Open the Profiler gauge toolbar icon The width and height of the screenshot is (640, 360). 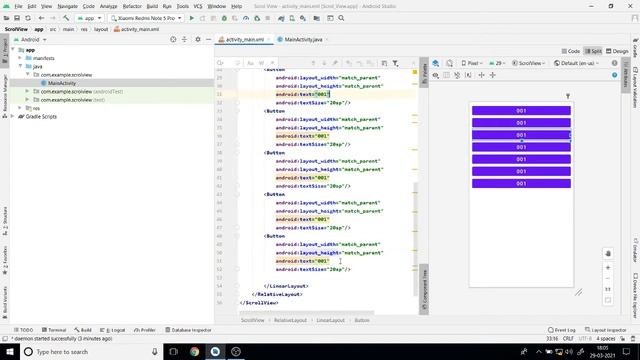(x=246, y=18)
